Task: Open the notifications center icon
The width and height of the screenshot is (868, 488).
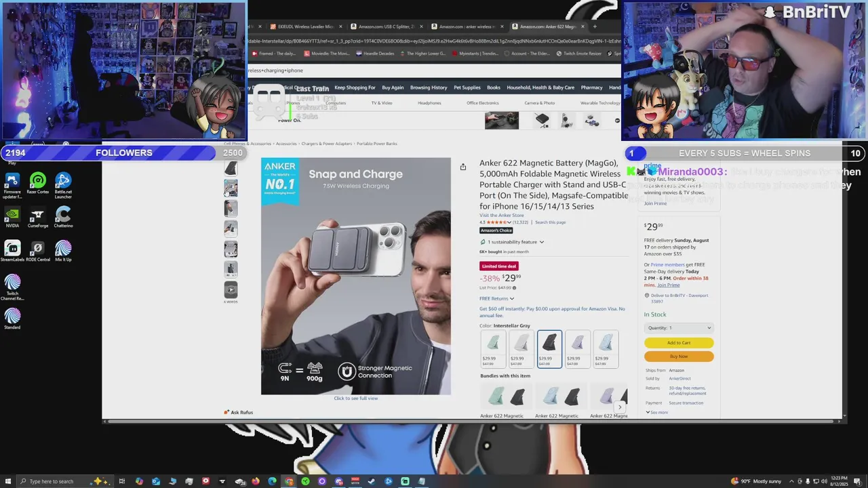Action: click(x=859, y=481)
